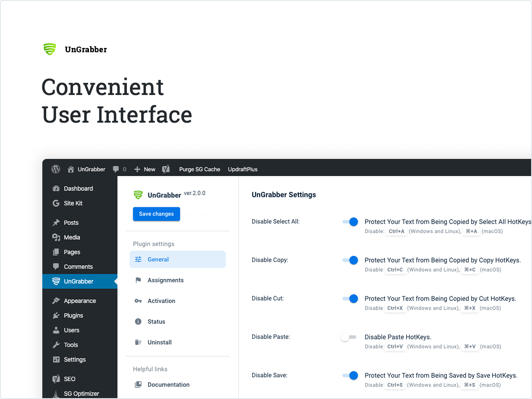The width and height of the screenshot is (532, 399).
Task: Toggle the Disable Select All switch
Action: click(350, 222)
